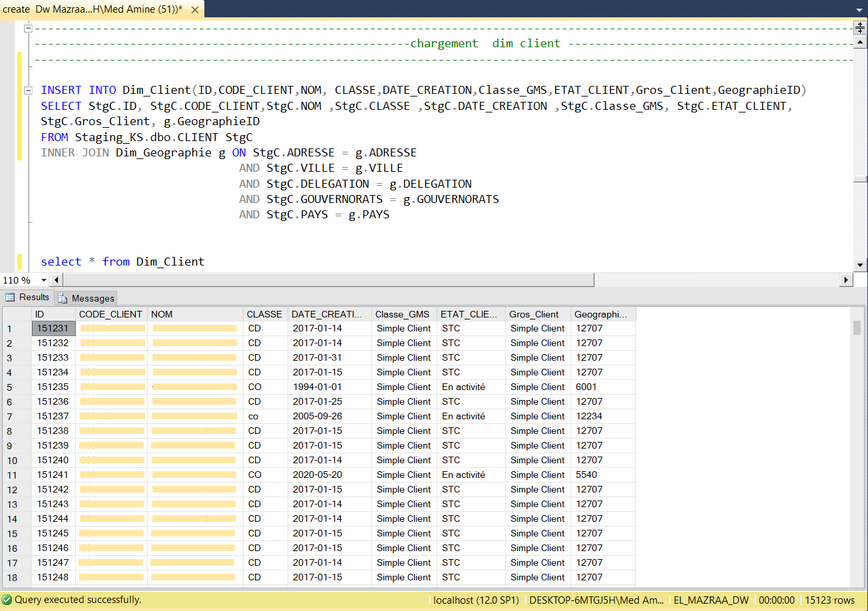Click 'Query executed successfully.' status text

78,600
